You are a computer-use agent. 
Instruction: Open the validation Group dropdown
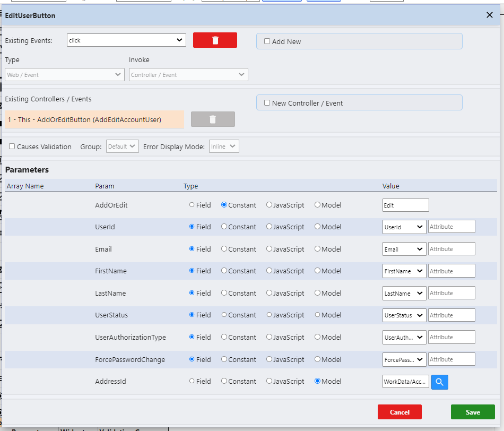tap(123, 146)
